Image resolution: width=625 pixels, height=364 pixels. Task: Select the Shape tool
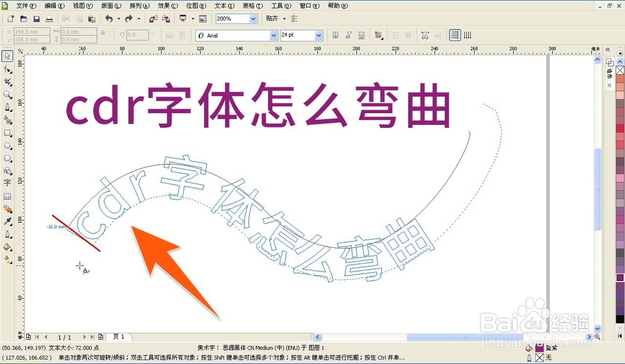[x=8, y=70]
